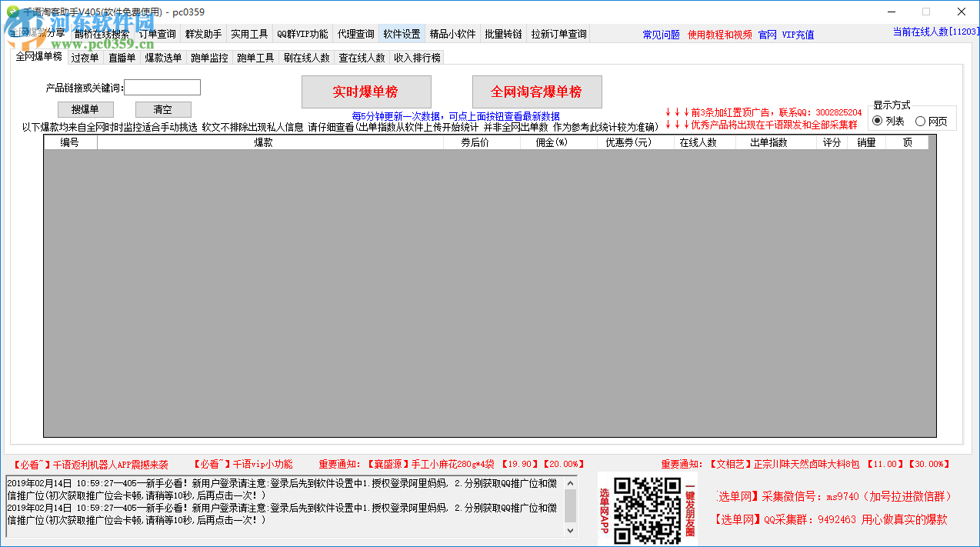The width and height of the screenshot is (980, 547).
Task: Select the 查在线人数 sub-tab
Action: 362,58
